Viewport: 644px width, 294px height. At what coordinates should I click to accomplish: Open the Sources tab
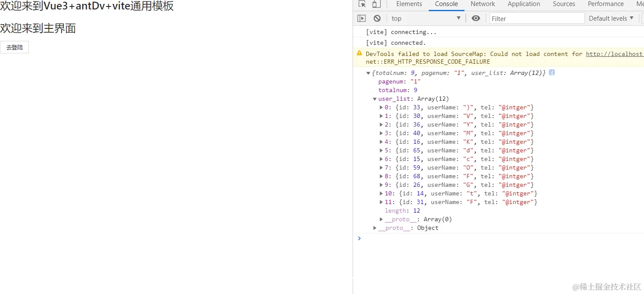tap(564, 4)
